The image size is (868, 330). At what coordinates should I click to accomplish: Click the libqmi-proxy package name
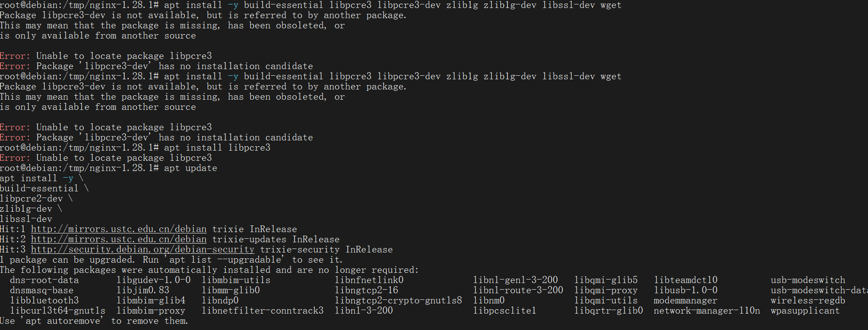click(x=606, y=290)
